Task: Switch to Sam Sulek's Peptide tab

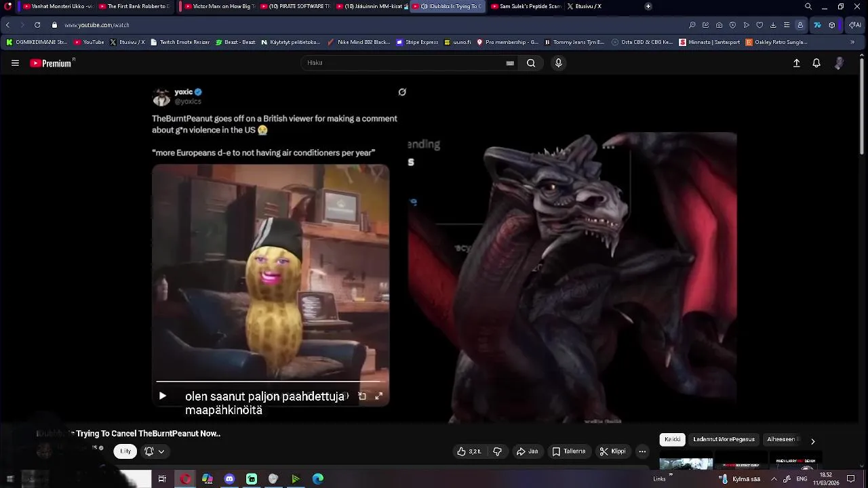Action: pyautogui.click(x=526, y=6)
